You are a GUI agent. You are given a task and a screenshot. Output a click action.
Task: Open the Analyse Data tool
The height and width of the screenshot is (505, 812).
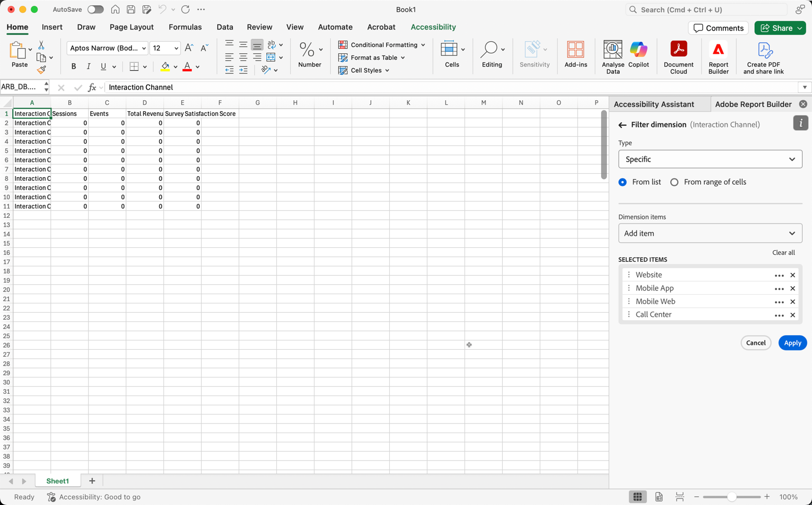click(613, 57)
